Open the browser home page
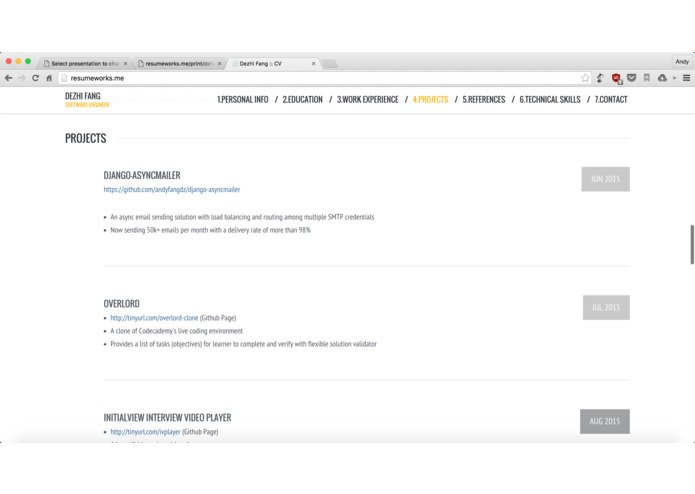Viewport: 695px width, 494px height. (x=49, y=78)
